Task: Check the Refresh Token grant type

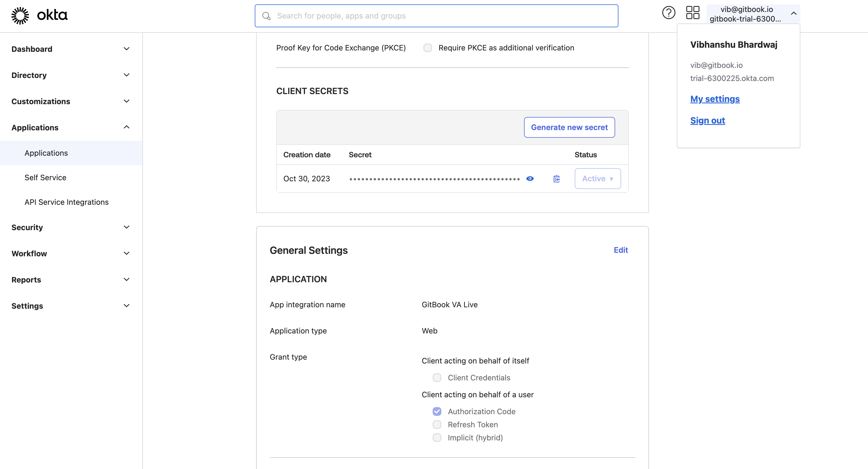Action: pos(437,425)
